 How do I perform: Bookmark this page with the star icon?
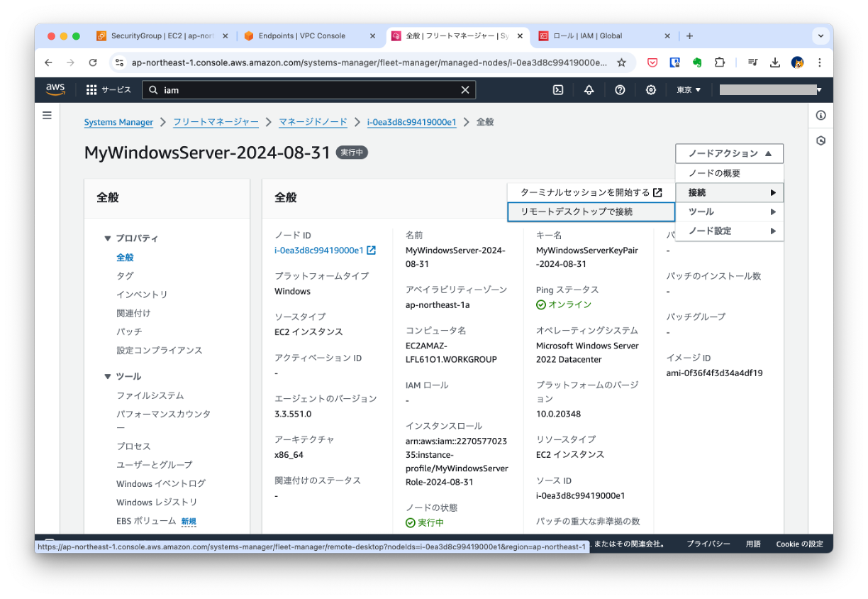pos(622,62)
